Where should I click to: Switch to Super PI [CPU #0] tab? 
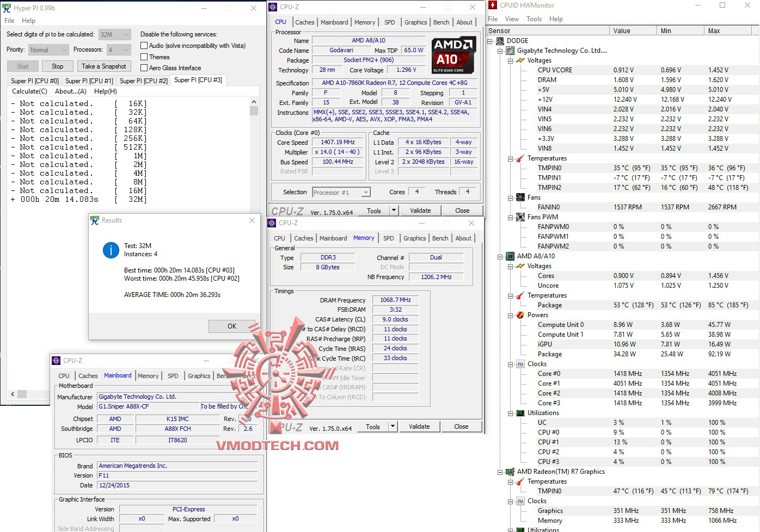[x=34, y=81]
